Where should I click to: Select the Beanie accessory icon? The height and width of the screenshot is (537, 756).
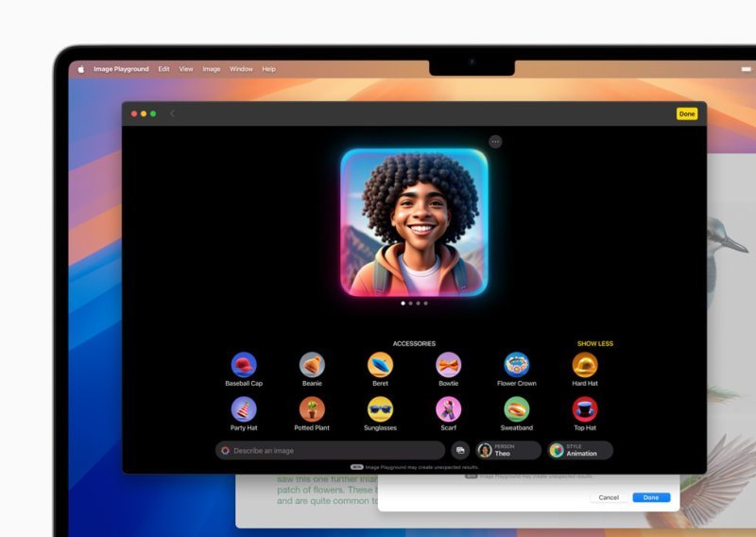pos(312,365)
